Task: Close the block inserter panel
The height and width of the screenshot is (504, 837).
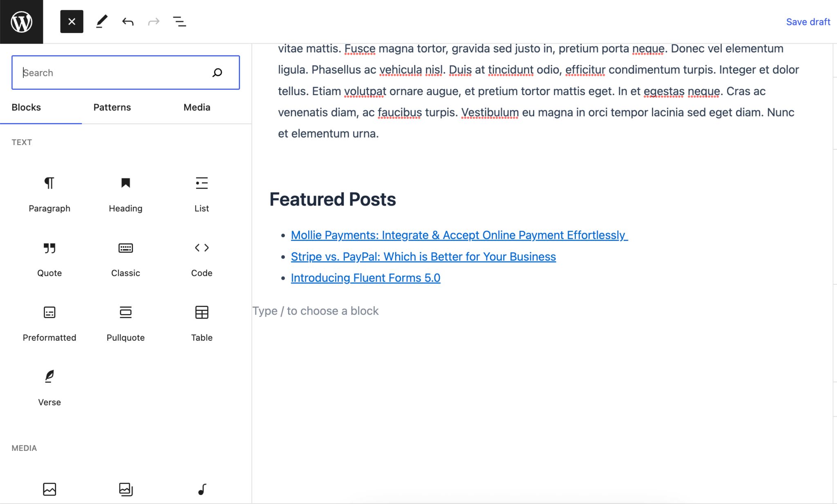Action: pyautogui.click(x=72, y=22)
